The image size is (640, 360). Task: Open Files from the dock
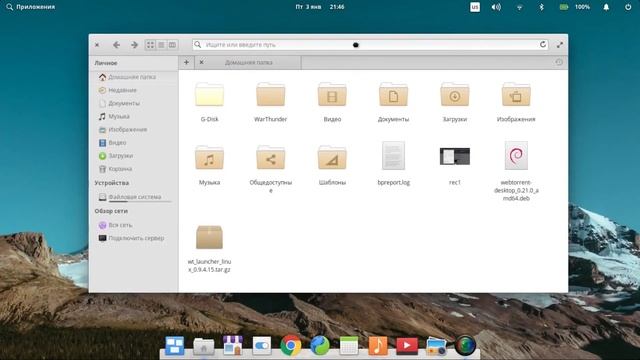click(204, 347)
